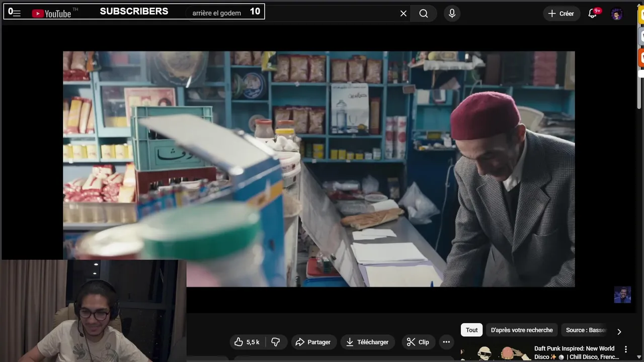This screenshot has width=644, height=362.
Task: Open the Créer menu
Action: click(561, 14)
